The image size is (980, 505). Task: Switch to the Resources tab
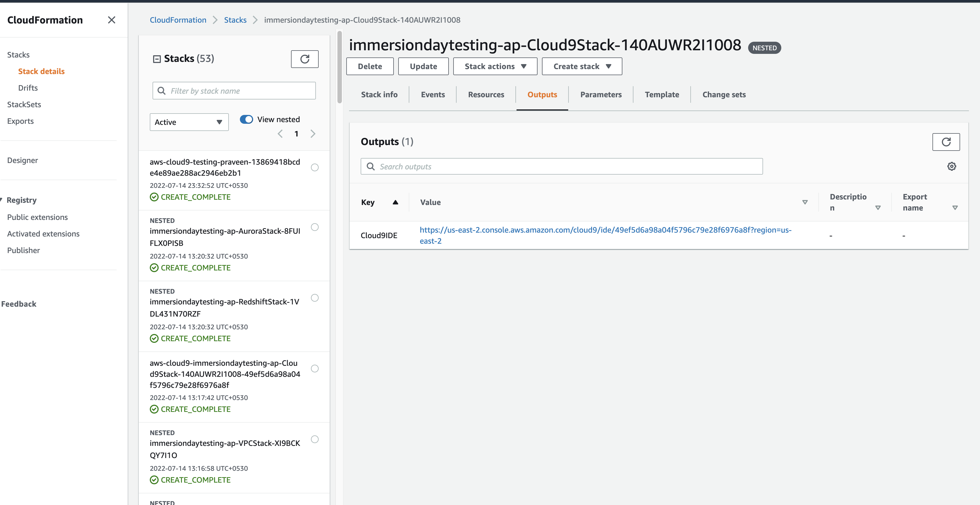486,95
